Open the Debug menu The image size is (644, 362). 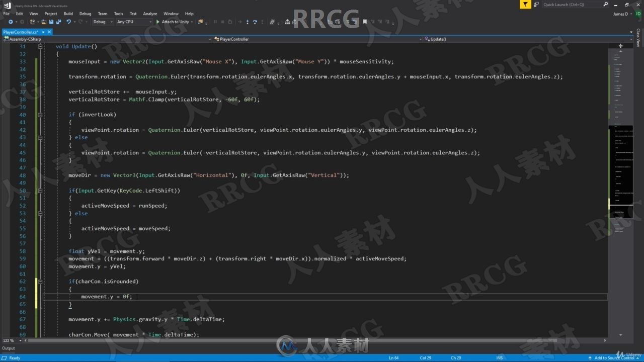(x=85, y=14)
